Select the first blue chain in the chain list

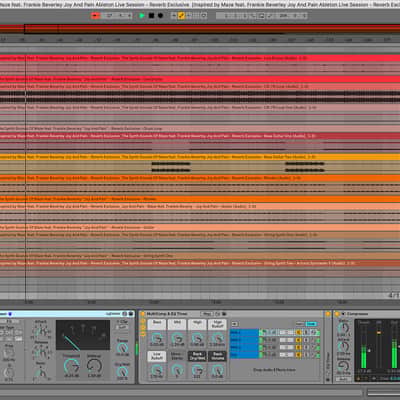[x=244, y=332]
